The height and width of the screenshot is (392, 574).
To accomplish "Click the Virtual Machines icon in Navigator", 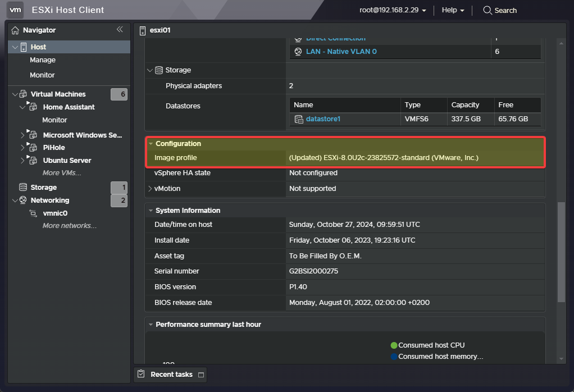I will (23, 94).
